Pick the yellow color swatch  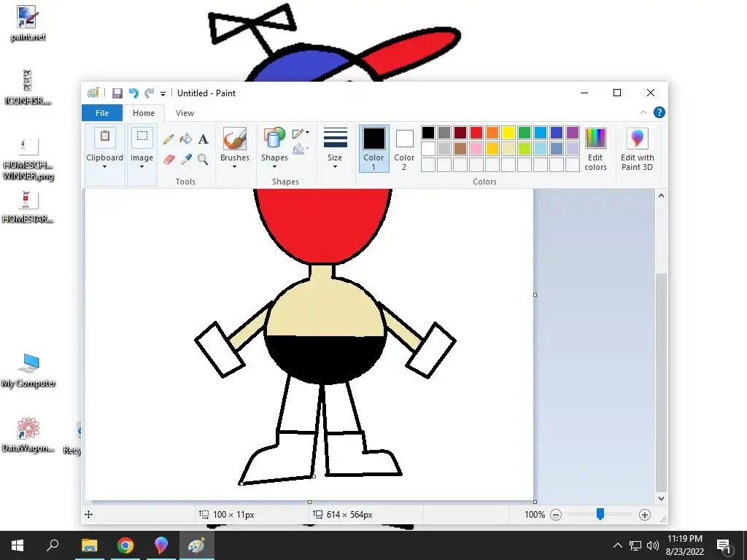pos(508,133)
